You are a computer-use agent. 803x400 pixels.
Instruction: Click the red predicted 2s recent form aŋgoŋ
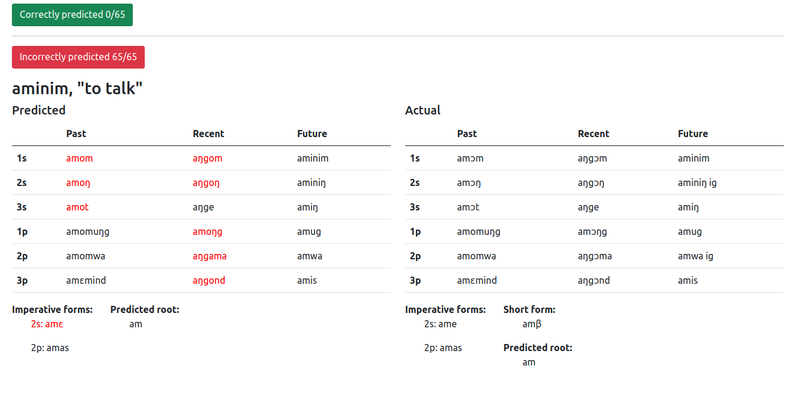(x=207, y=183)
